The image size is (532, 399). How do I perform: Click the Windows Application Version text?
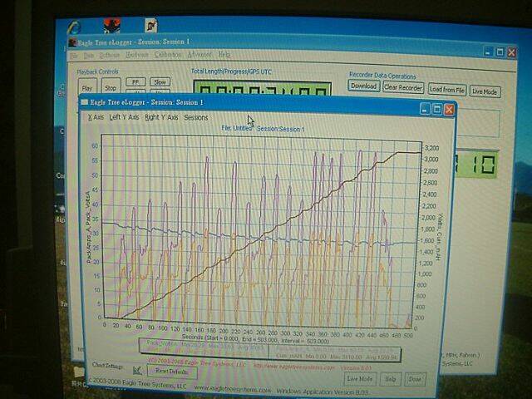[323, 392]
